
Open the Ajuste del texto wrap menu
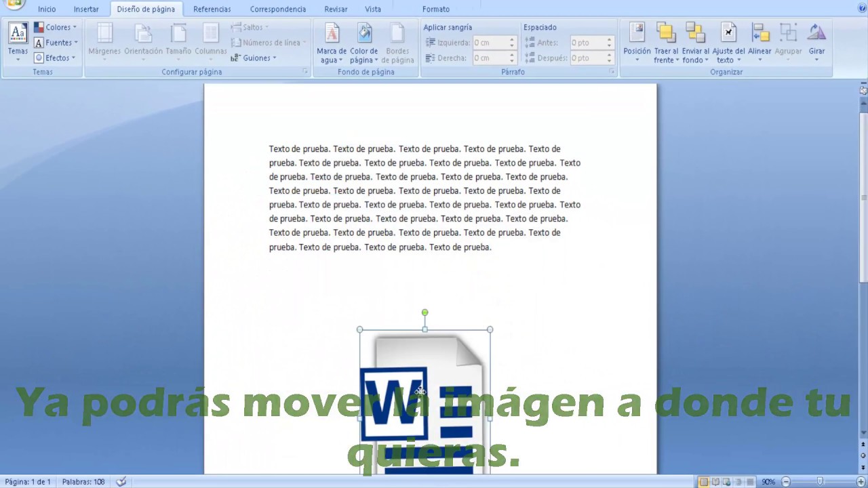[x=728, y=43]
